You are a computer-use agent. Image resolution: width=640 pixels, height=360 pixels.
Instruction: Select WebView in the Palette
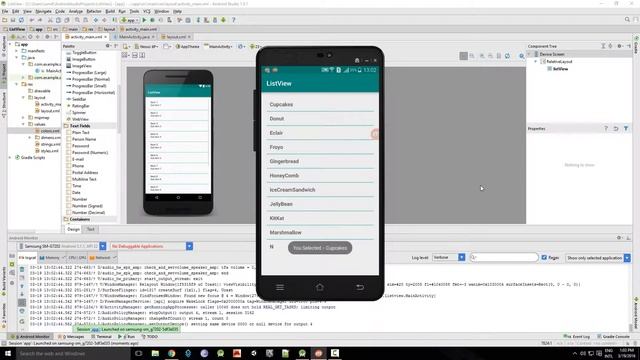point(77,119)
